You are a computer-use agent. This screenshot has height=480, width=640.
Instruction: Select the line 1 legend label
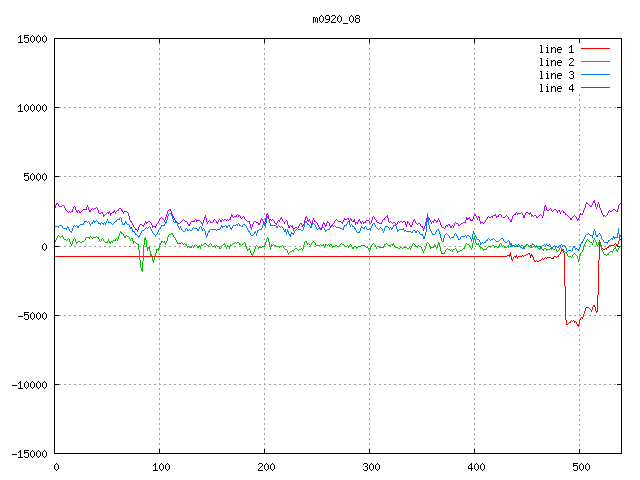pyautogui.click(x=556, y=49)
